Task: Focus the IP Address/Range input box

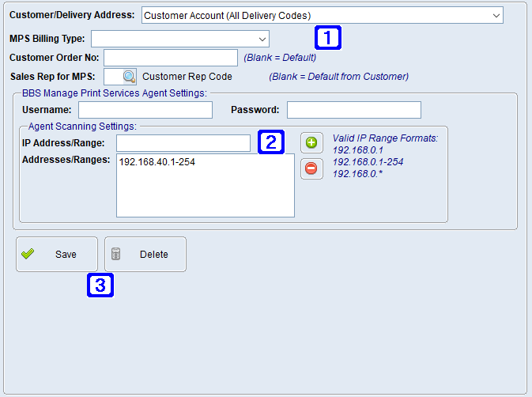Action: [x=183, y=143]
